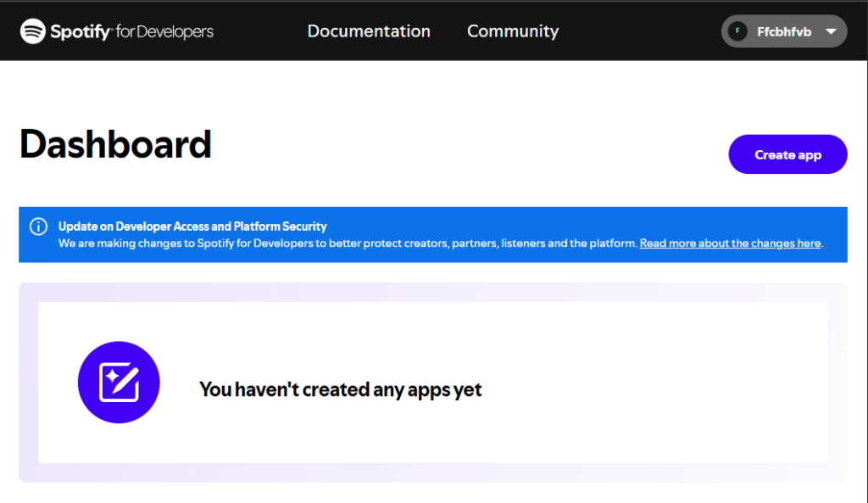
Task: Click the Ffcbhfvb username label
Action: click(x=783, y=31)
